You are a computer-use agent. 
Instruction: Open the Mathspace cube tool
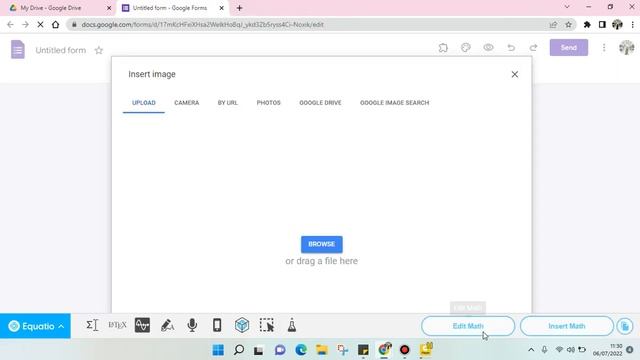tap(242, 325)
